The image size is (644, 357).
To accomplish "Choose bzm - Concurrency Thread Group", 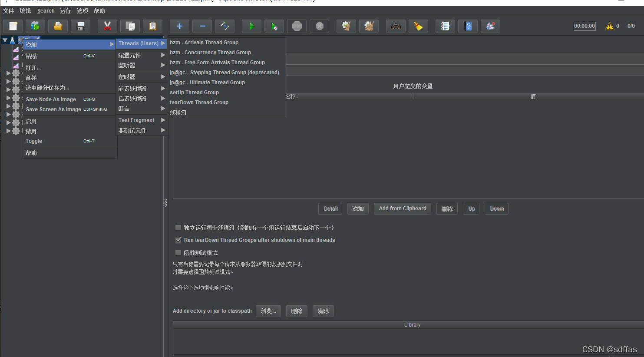I will point(227,53).
